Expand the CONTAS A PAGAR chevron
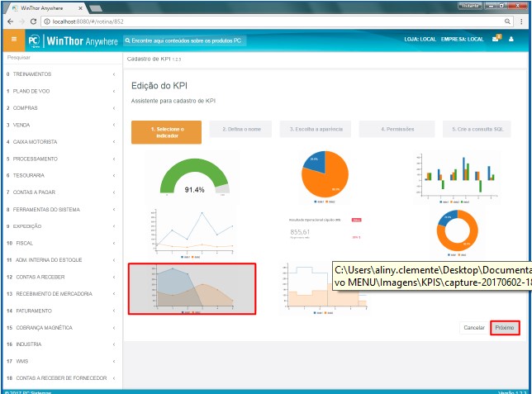The width and height of the screenshot is (532, 394). coord(114,192)
